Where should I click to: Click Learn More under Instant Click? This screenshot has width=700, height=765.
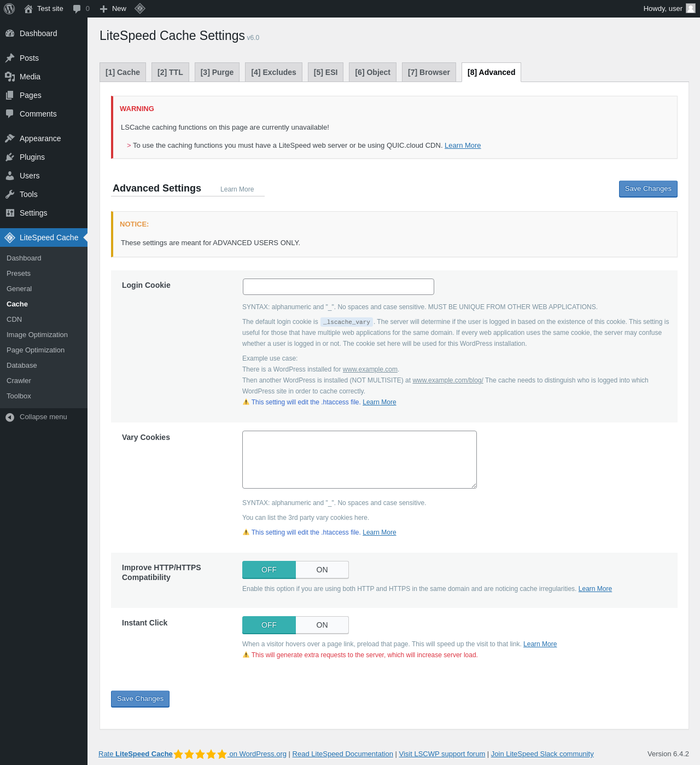[540, 644]
